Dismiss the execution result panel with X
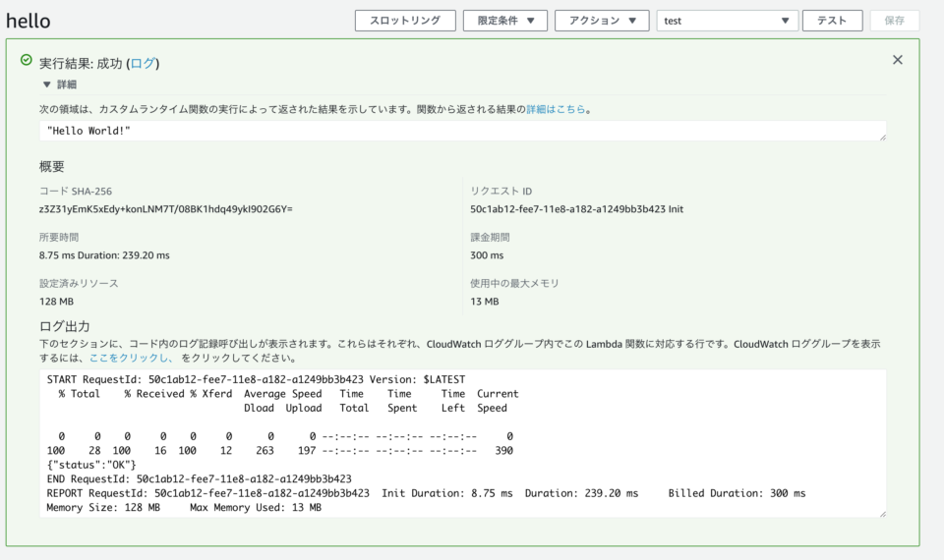The height and width of the screenshot is (560, 944). (897, 60)
